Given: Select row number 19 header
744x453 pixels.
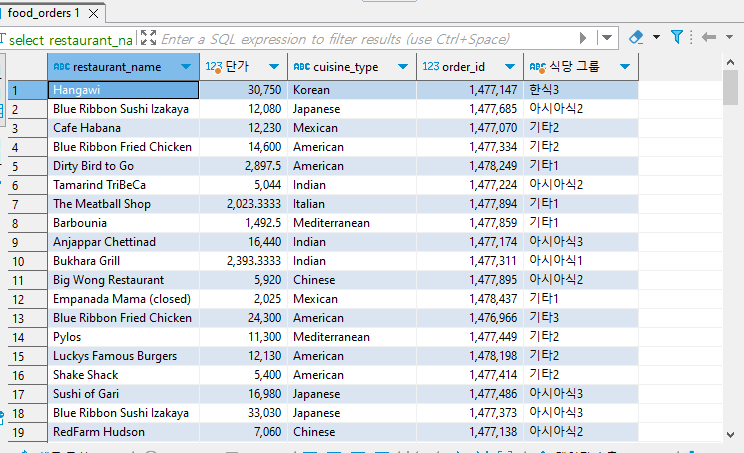Looking at the screenshot, I should [28, 432].
